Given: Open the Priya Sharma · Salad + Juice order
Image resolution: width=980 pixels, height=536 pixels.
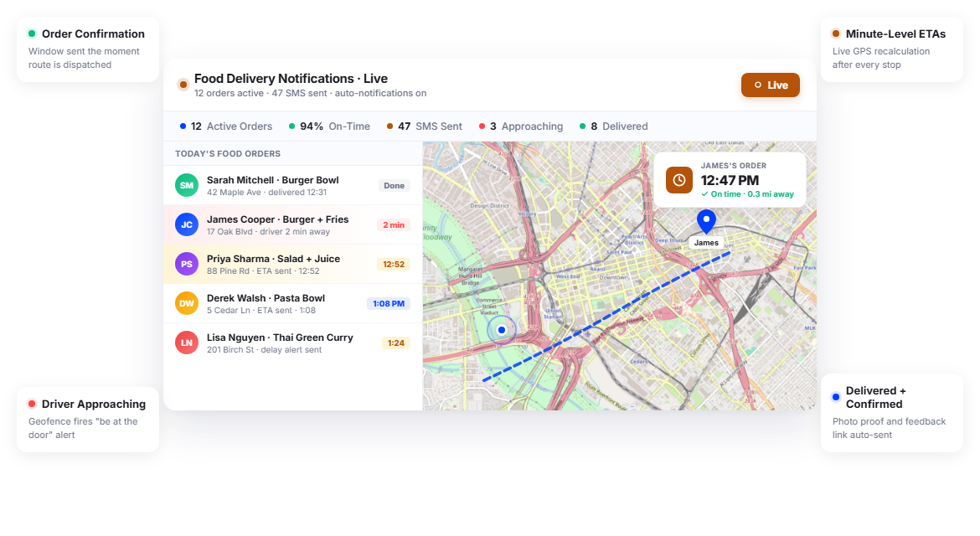Looking at the screenshot, I should (x=292, y=265).
